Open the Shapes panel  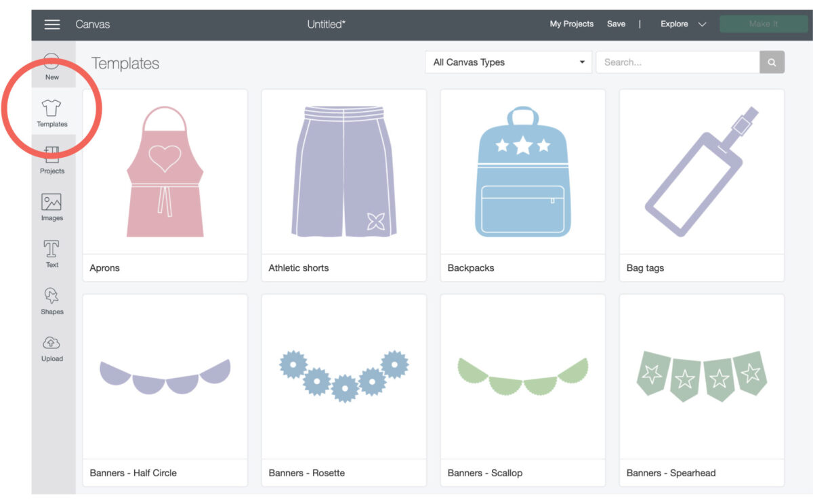point(52,301)
